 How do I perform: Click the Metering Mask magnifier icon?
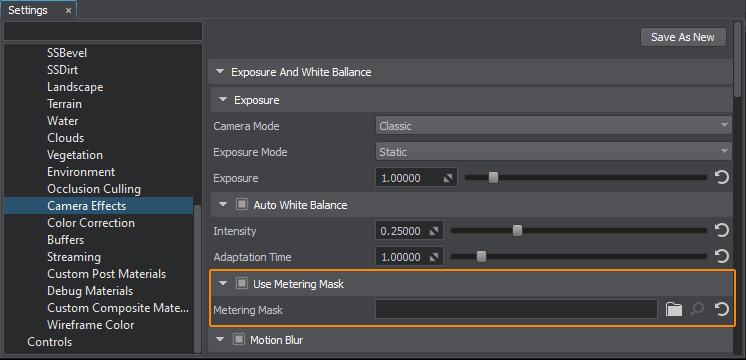(697, 310)
